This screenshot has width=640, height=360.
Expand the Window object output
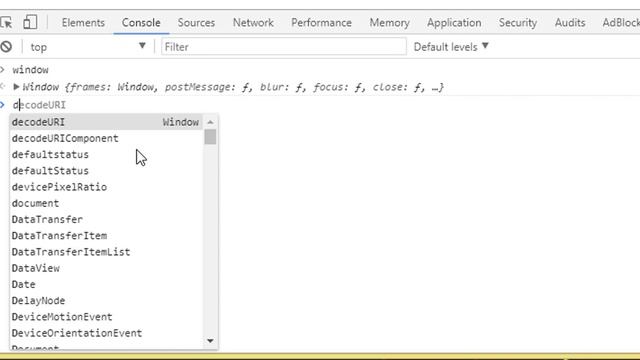click(x=16, y=87)
